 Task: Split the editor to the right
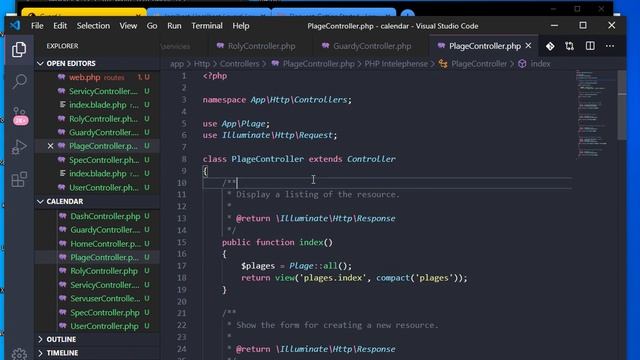click(x=590, y=46)
